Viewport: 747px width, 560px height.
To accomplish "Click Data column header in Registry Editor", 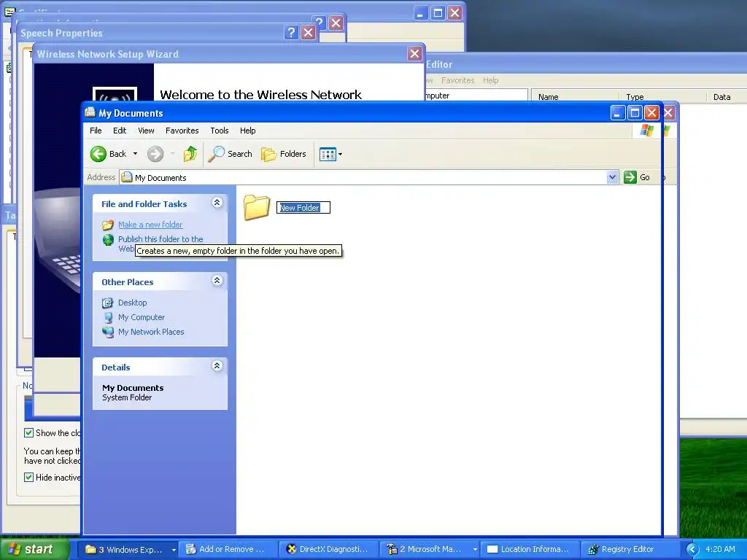I will (727, 97).
